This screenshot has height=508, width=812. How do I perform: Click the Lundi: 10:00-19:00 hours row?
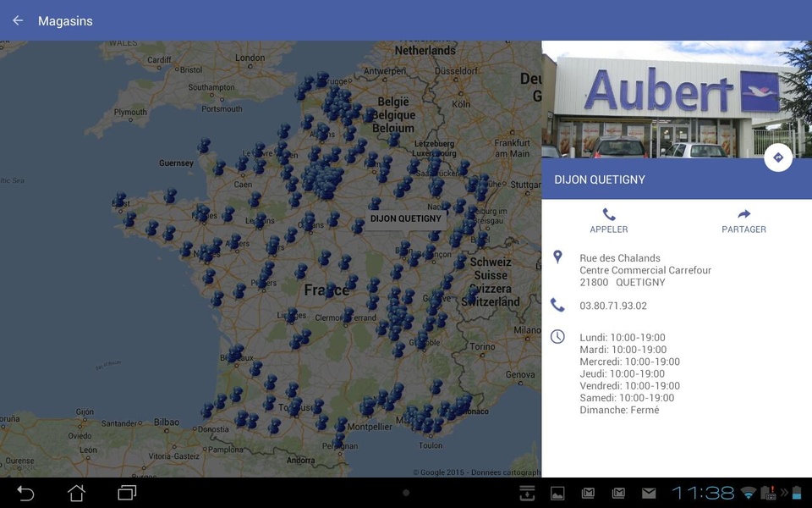tap(623, 338)
